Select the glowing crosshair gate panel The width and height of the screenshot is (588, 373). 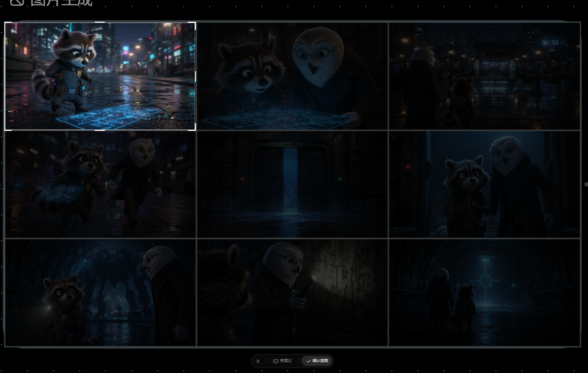(x=485, y=293)
